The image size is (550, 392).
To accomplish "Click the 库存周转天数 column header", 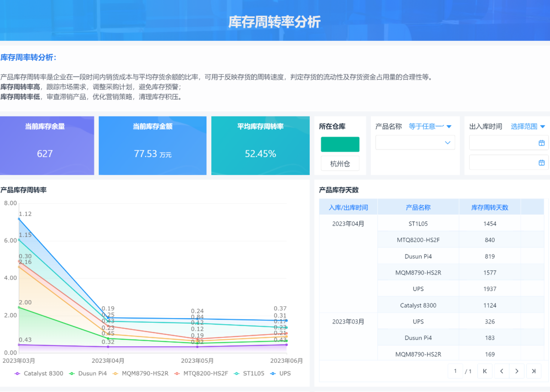I will pyautogui.click(x=489, y=207).
